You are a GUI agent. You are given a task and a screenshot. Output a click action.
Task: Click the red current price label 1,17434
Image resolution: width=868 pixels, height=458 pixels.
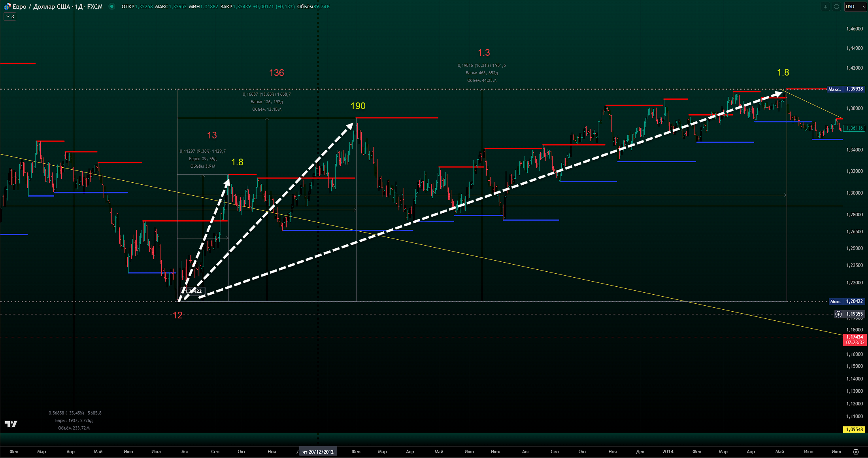click(855, 339)
